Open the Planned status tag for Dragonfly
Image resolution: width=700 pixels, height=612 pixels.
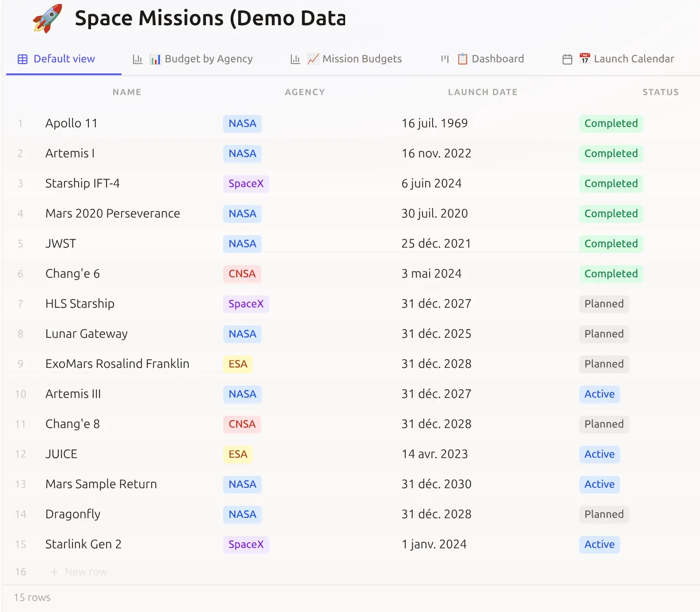click(604, 514)
